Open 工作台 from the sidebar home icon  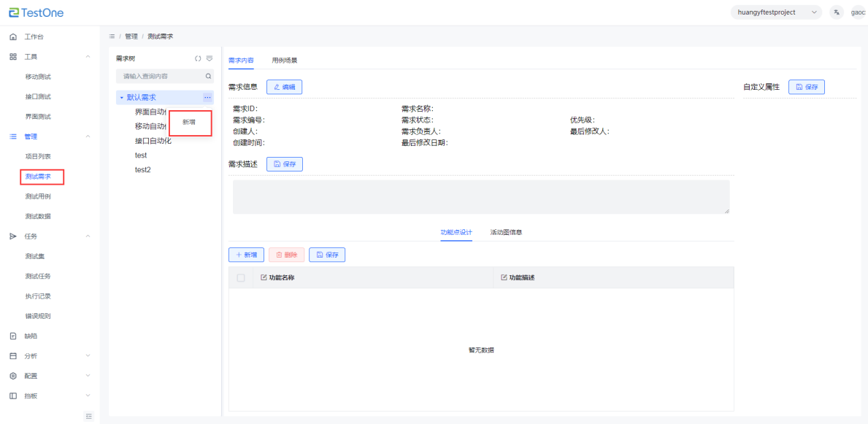[13, 36]
